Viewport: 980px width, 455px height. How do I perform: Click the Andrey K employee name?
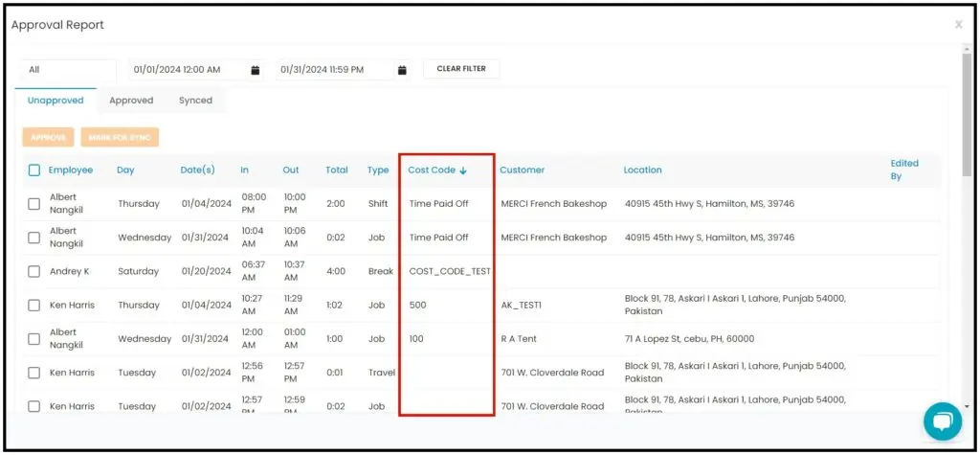click(69, 272)
